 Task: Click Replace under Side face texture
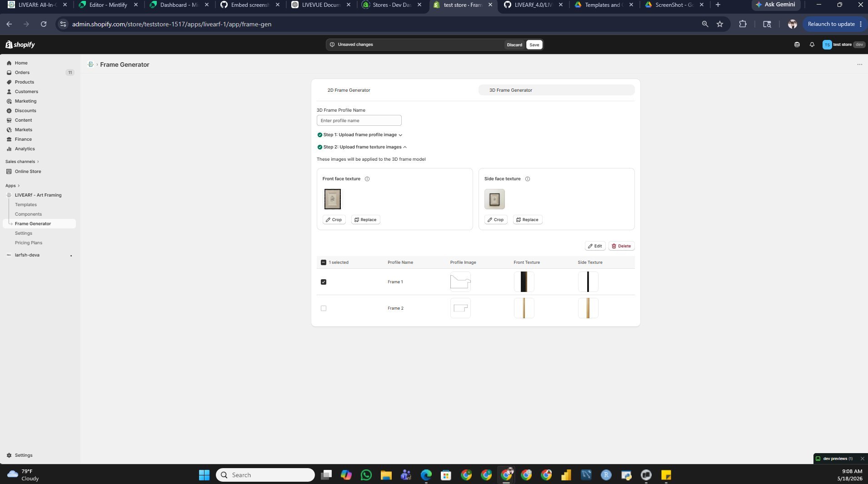coord(527,220)
